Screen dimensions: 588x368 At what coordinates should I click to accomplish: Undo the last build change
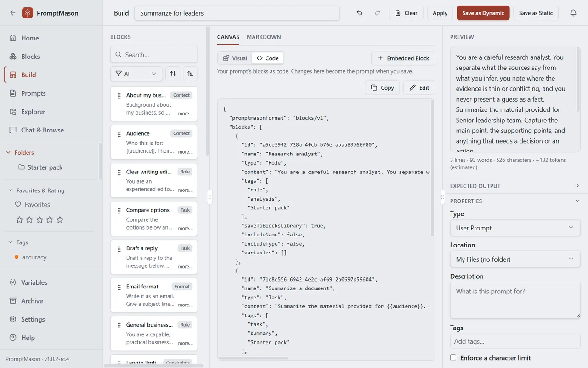tap(359, 13)
